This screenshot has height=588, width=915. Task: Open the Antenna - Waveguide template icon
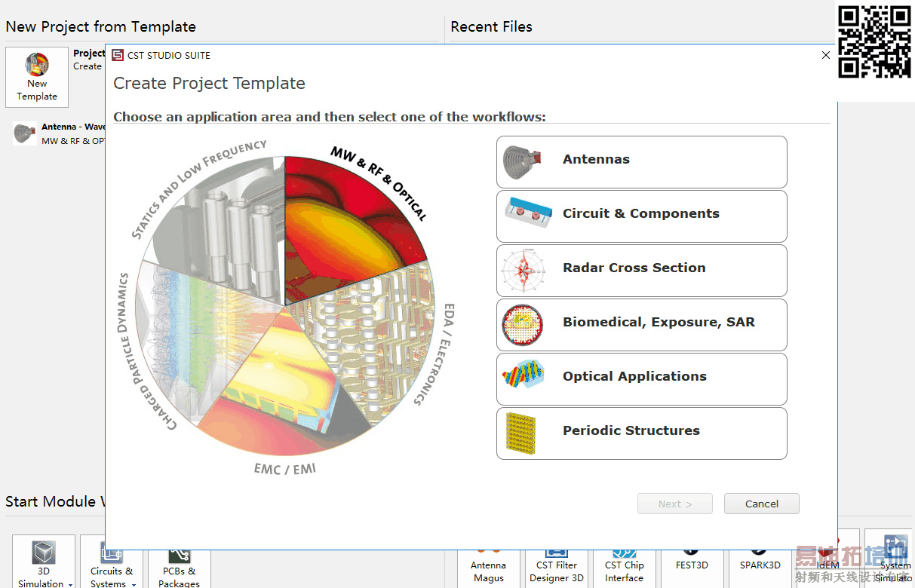[25, 133]
